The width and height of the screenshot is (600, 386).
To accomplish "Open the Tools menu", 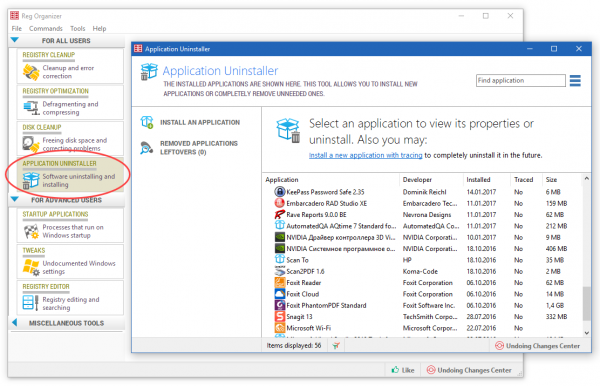I will point(78,29).
